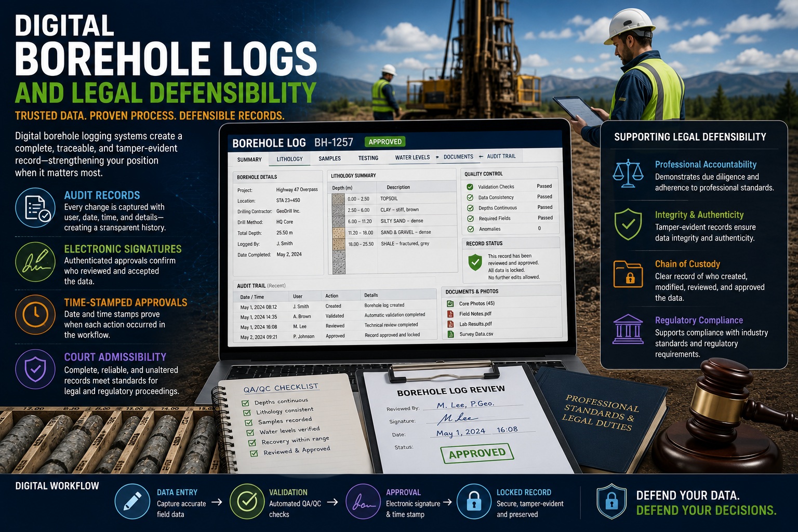Click the Time-Stamped Approvals clock icon
798x532 pixels.
click(35, 314)
